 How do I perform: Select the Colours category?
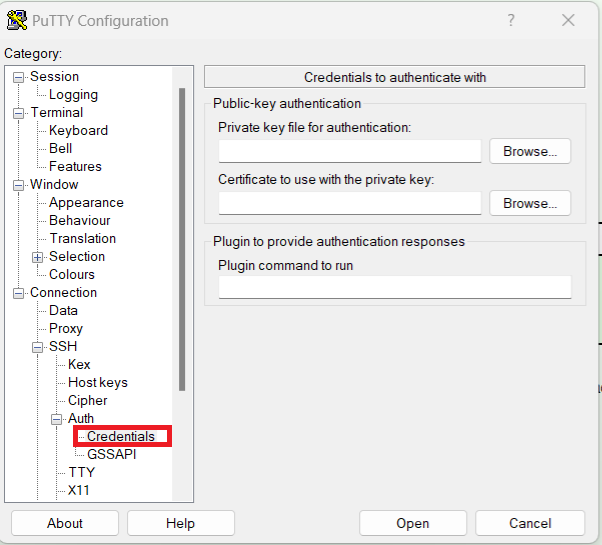pos(72,274)
